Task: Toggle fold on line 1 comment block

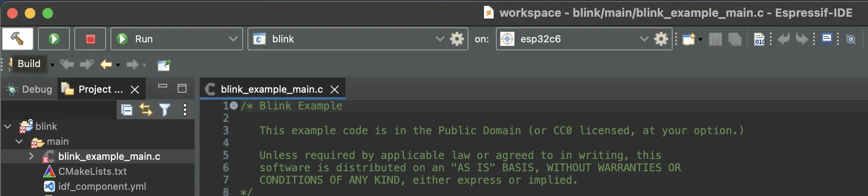Action: [234, 106]
